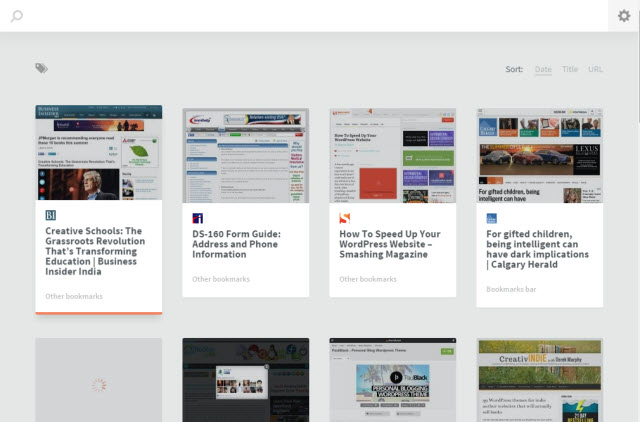Image resolution: width=640 pixels, height=422 pixels.
Task: Open For gifted children bookmark title
Action: [x=537, y=249]
